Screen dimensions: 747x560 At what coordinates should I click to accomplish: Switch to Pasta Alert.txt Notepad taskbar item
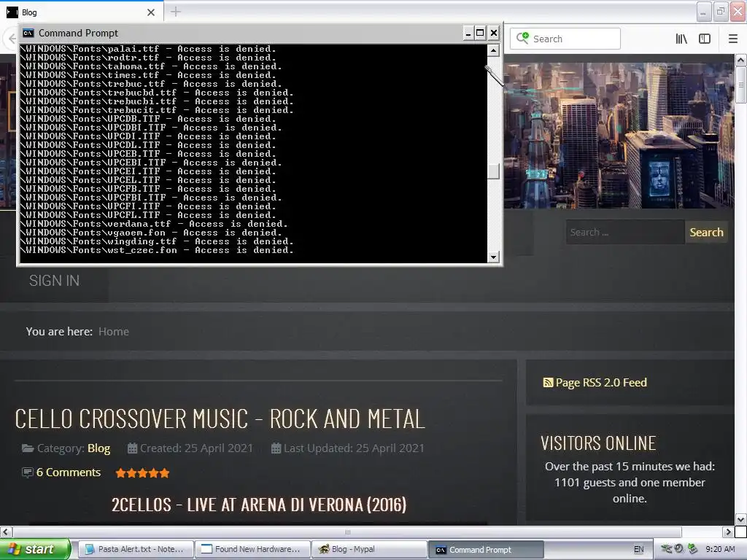click(135, 549)
